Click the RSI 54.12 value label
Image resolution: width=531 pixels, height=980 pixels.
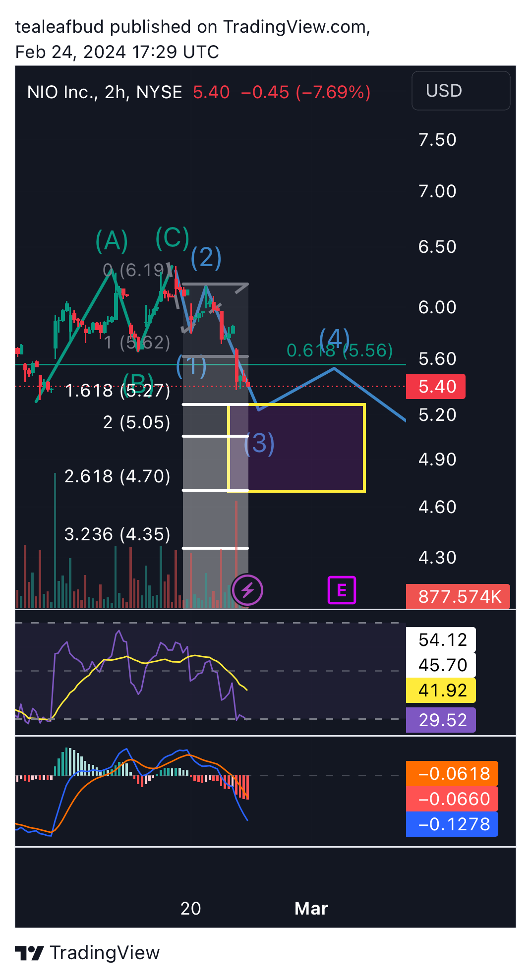441,640
